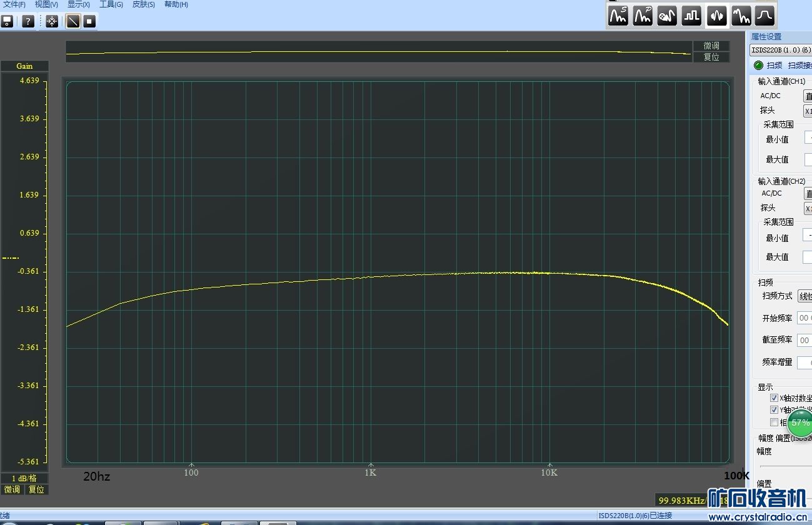Click the 扫频 sweep start label
The width and height of the screenshot is (812, 525).
tap(774, 66)
